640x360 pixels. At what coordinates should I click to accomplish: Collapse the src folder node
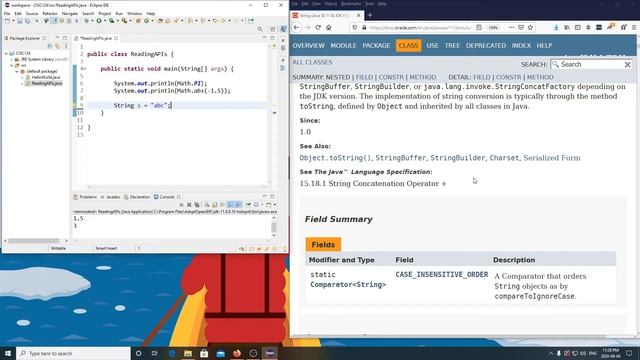pos(11,65)
